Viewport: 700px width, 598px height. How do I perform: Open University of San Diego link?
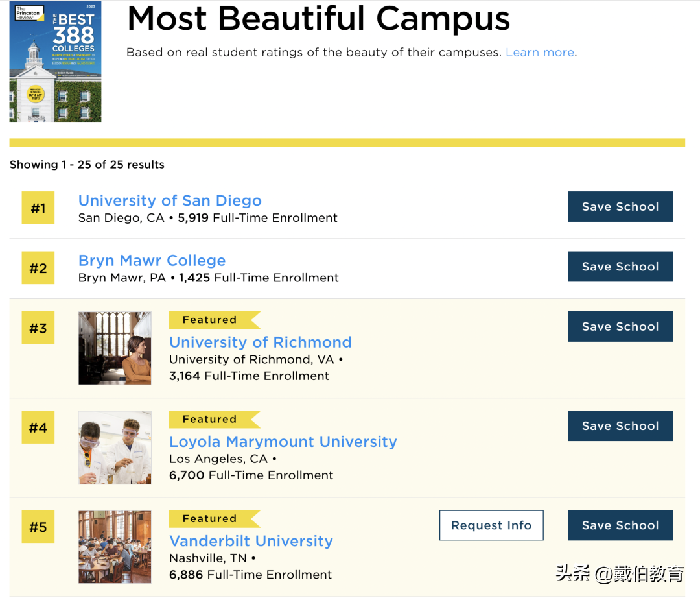170,200
